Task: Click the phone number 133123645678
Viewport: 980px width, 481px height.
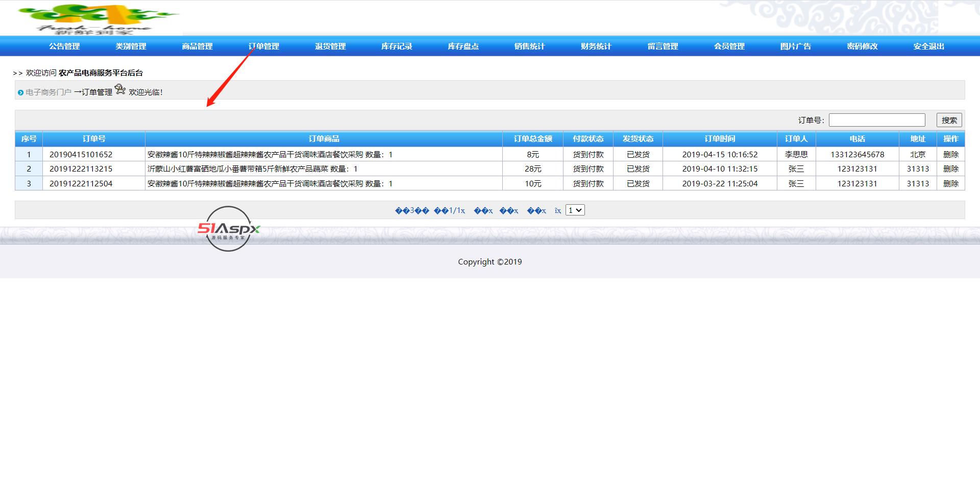Action: pos(857,154)
